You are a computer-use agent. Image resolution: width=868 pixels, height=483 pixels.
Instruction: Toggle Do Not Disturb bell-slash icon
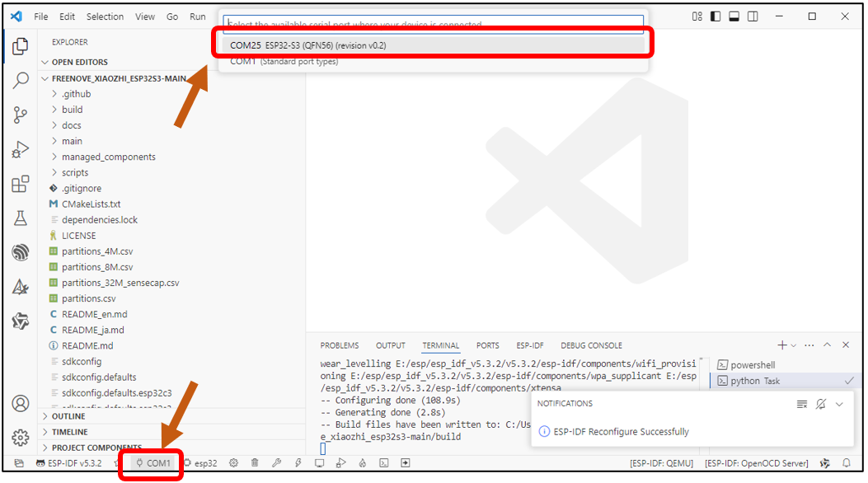[821, 405]
